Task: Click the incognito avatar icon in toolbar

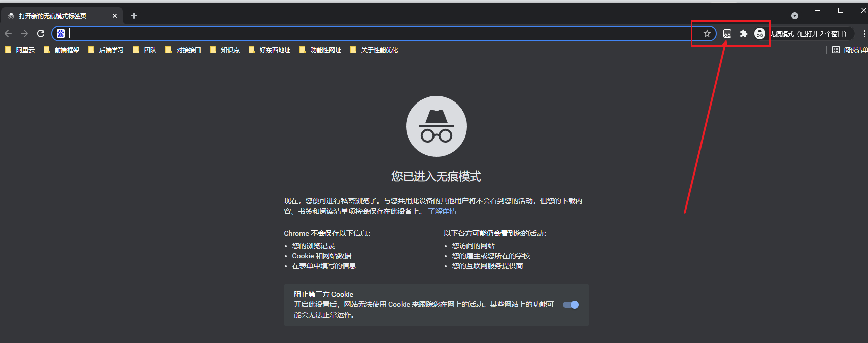Action: 760,33
